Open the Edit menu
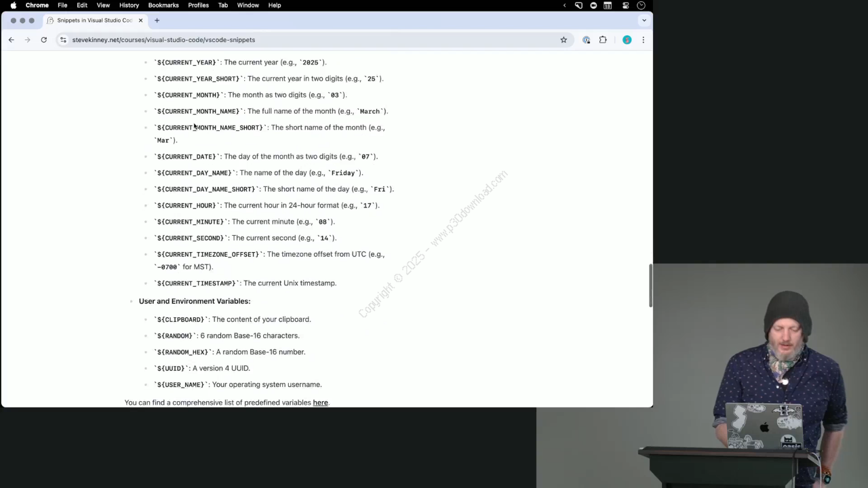 coord(82,5)
